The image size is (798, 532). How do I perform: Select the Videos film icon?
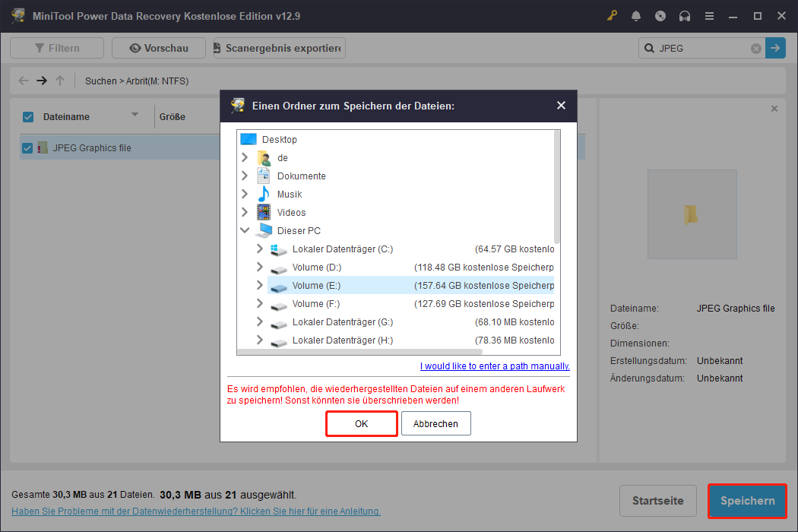pos(264,212)
